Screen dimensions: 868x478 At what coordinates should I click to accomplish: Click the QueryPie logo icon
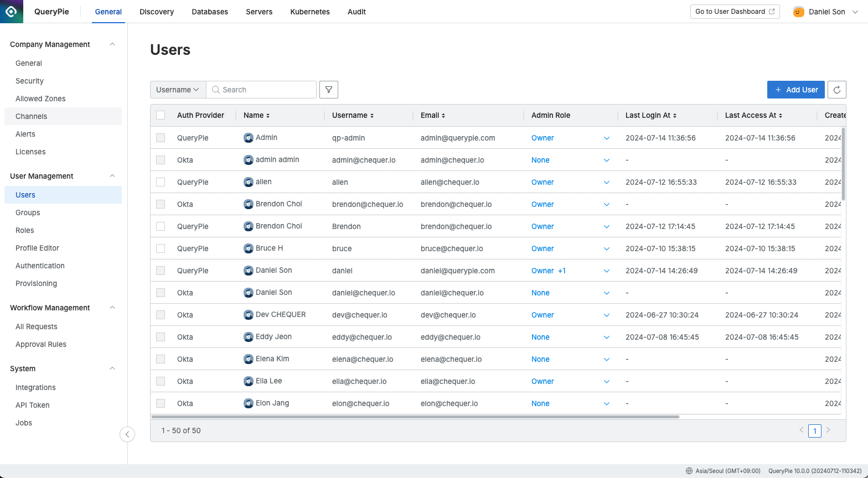(x=12, y=12)
